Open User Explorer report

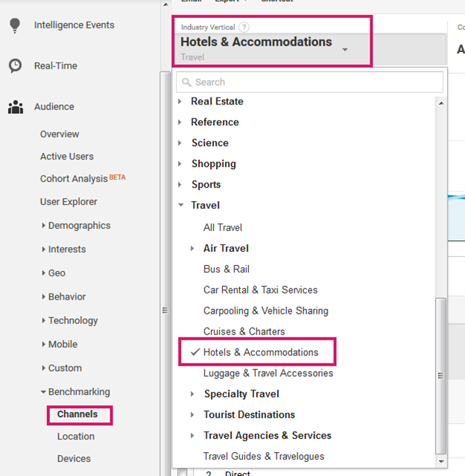click(x=69, y=202)
